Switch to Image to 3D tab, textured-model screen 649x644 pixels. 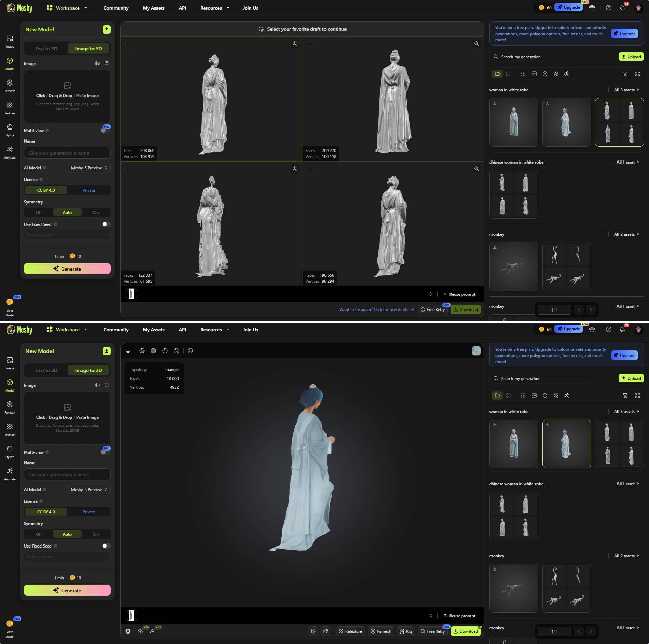88,370
